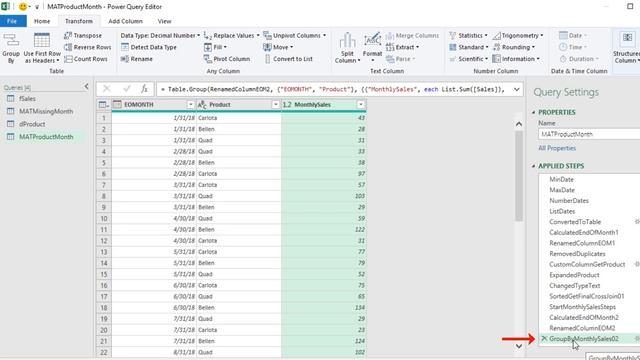This screenshot has height=360, width=640.
Task: Open the Replace Values dropdown
Action: [x=231, y=36]
